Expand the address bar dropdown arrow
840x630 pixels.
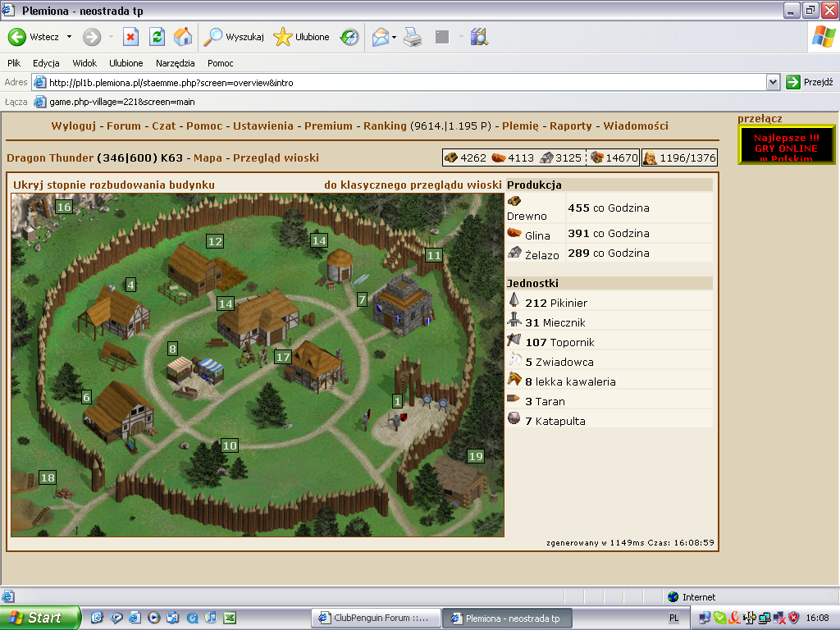[x=773, y=82]
